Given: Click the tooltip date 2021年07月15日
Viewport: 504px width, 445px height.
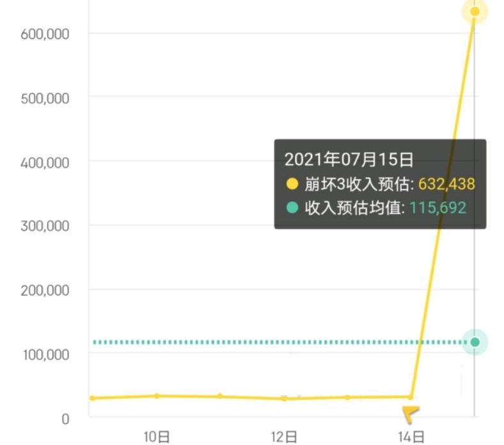Looking at the screenshot, I should coord(349,159).
